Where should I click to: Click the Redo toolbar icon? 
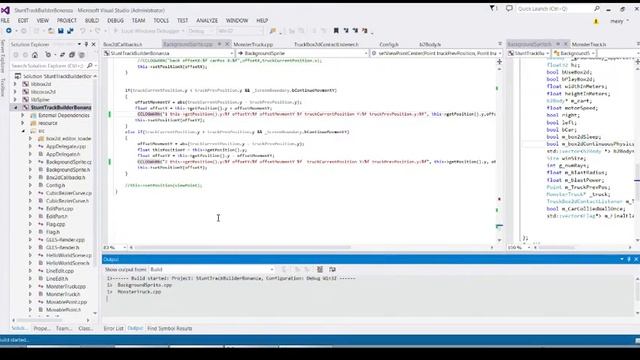[x=98, y=31]
